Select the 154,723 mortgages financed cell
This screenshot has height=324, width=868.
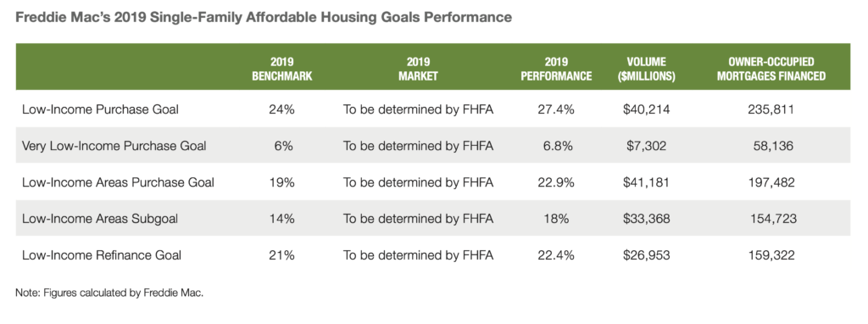[773, 219]
